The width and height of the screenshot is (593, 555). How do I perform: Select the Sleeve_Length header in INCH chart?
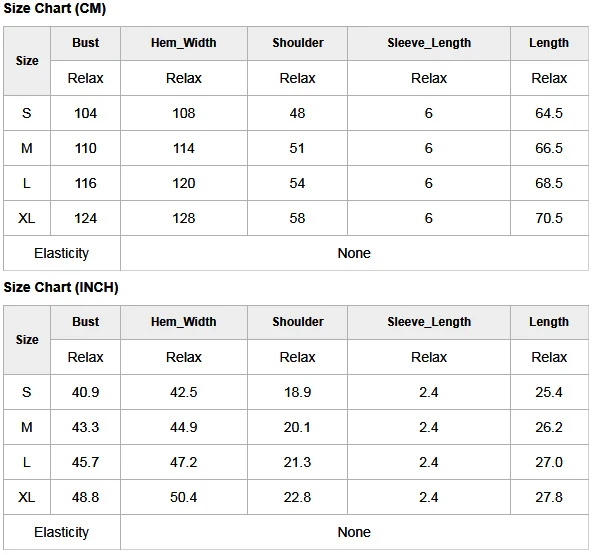[429, 322]
